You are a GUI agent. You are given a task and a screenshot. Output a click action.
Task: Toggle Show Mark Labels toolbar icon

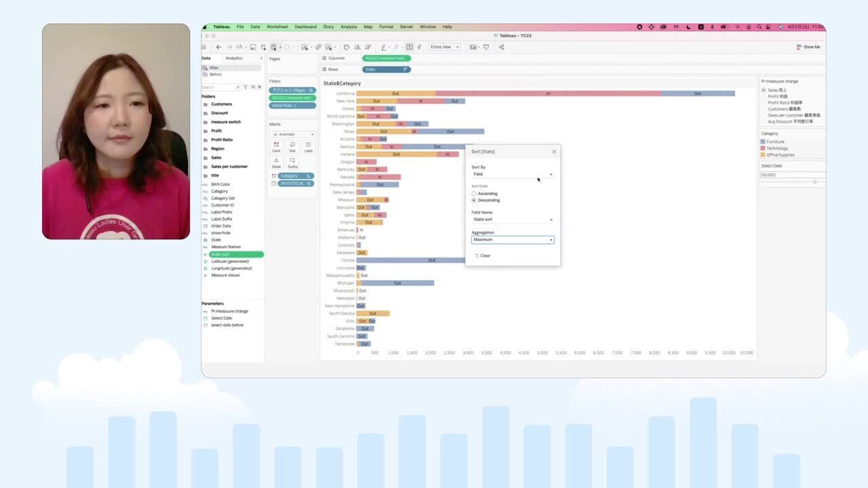tap(410, 47)
